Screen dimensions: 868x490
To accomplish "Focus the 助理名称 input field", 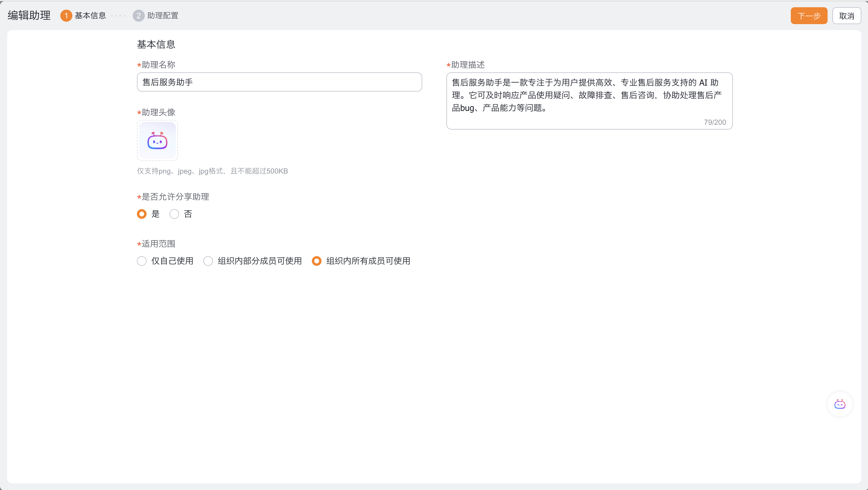I will click(x=279, y=82).
